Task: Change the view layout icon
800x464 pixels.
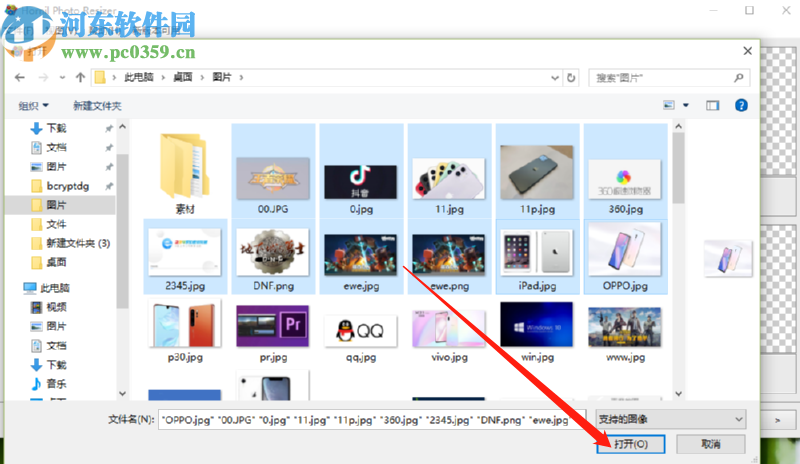Action: [x=668, y=105]
